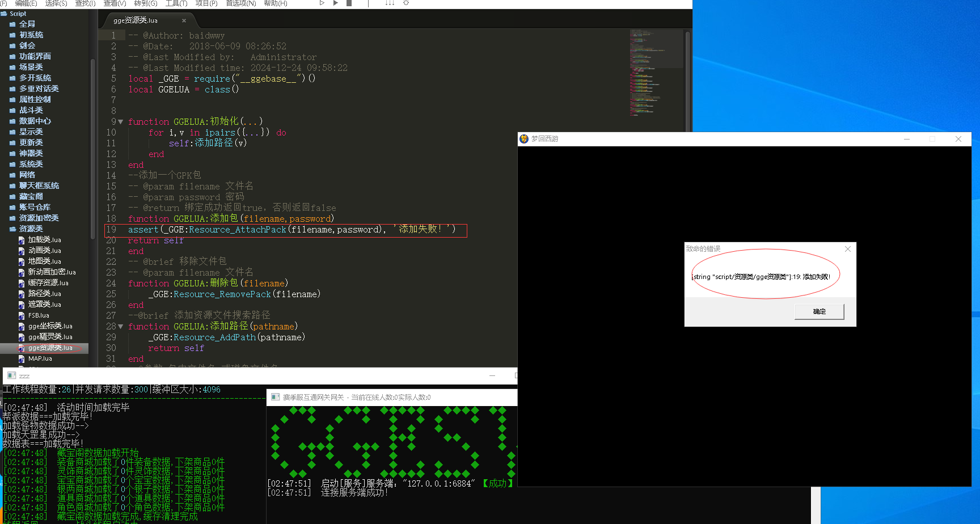Viewport: 980px width, 524px height.
Task: Close the fatal error dialog with X
Action: pyautogui.click(x=848, y=249)
